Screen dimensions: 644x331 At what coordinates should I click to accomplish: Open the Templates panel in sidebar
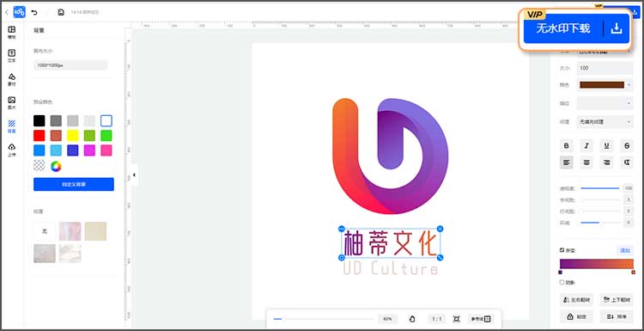[12, 32]
